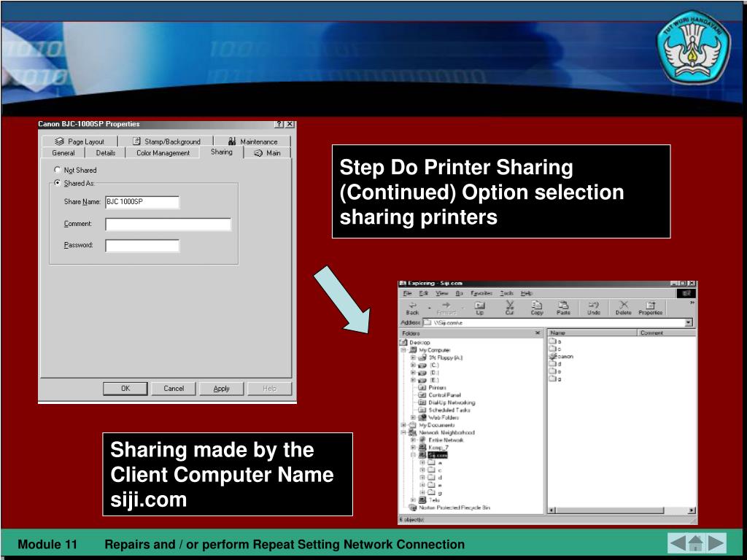
Task: Collapse the Network Neighborhood node
Action: (403, 432)
